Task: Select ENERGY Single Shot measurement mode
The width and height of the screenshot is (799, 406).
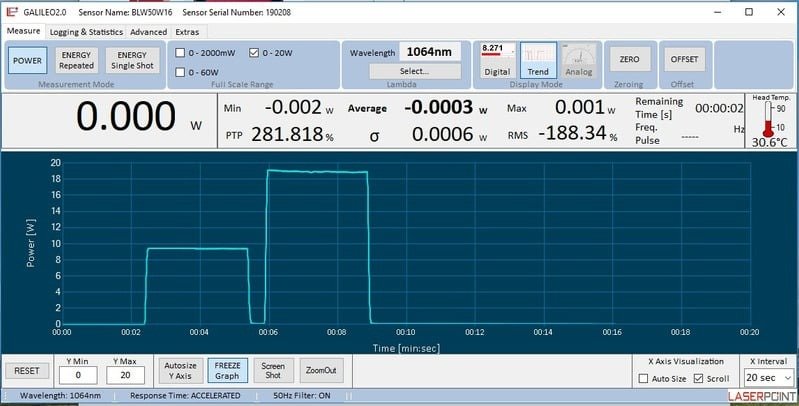Action: [132, 60]
